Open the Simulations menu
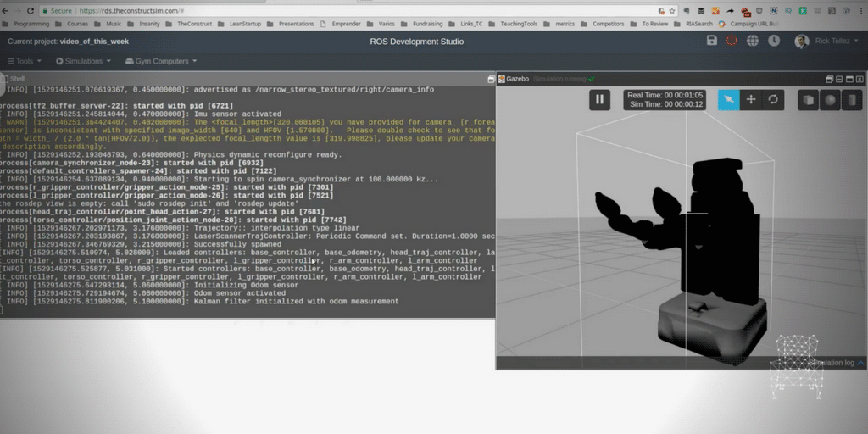Image resolution: width=868 pixels, height=434 pixels. coord(84,61)
